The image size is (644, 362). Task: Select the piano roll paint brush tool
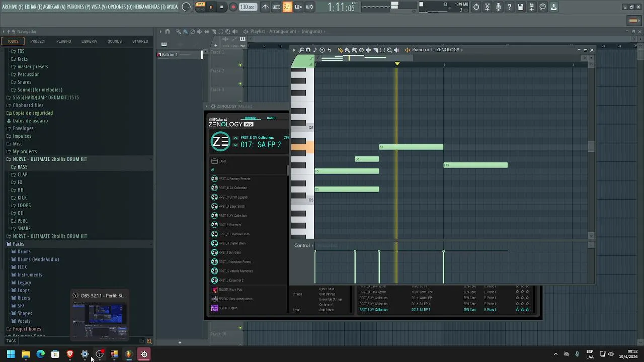[347, 50]
